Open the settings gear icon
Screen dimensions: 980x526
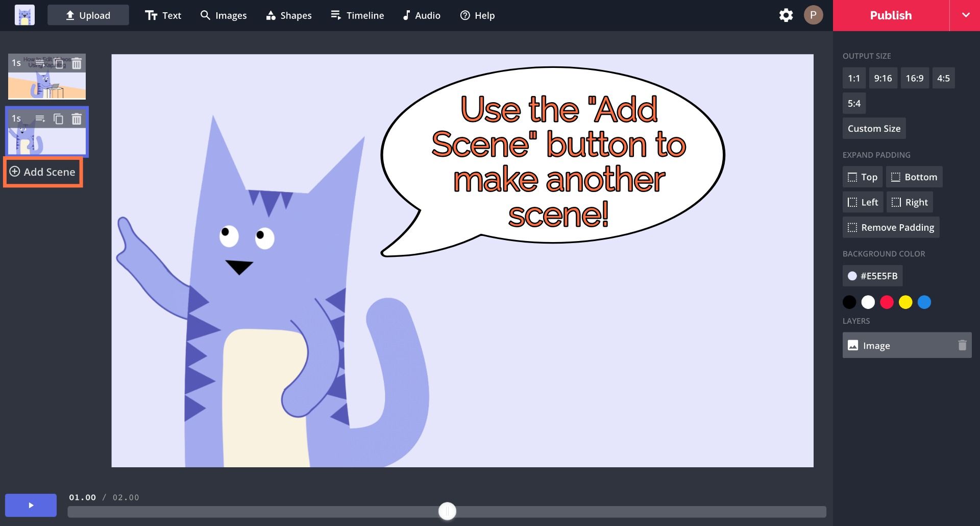pos(786,15)
